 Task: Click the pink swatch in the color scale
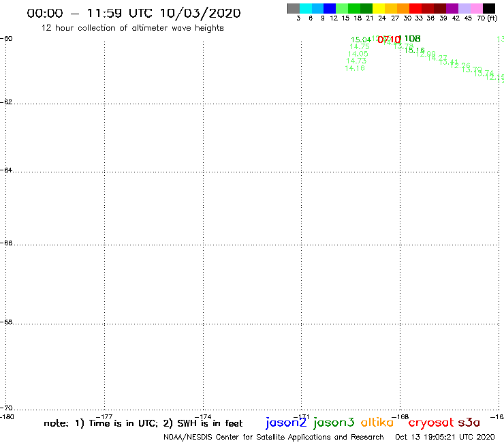click(x=477, y=8)
